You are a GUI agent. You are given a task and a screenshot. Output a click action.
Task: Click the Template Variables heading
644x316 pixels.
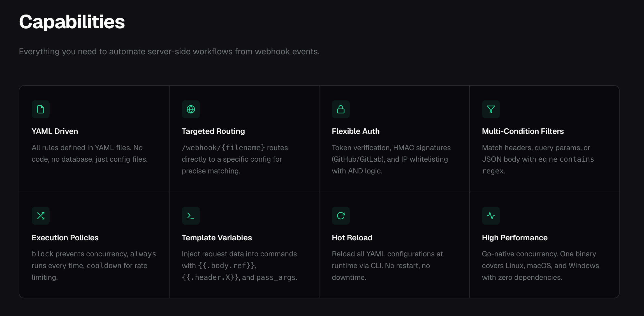pos(217,238)
